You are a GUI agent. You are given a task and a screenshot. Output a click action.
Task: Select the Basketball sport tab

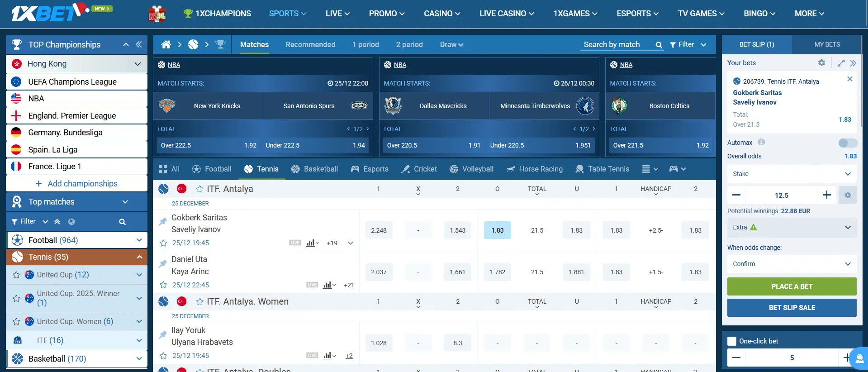coord(314,169)
